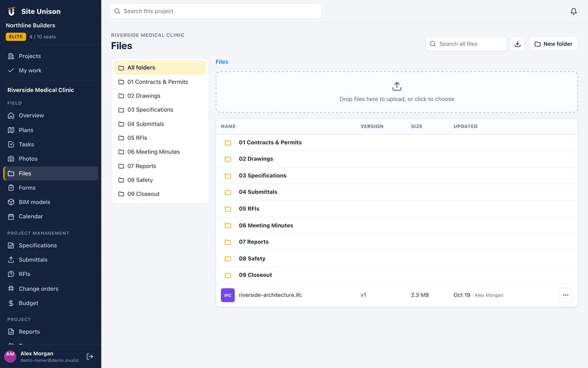Click the Files breadcrumb link
The height and width of the screenshot is (368, 588).
coord(222,62)
